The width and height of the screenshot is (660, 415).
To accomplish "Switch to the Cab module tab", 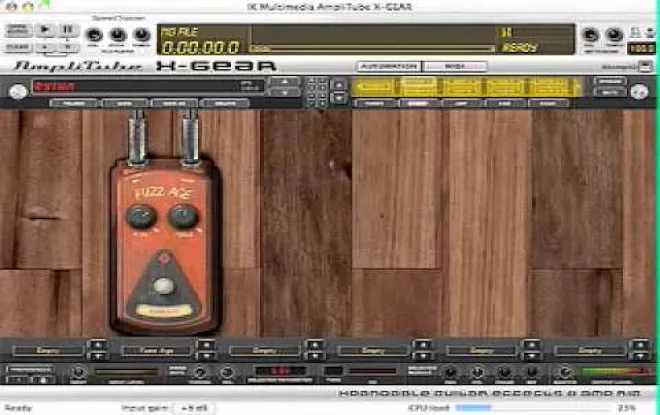I will click(x=505, y=103).
